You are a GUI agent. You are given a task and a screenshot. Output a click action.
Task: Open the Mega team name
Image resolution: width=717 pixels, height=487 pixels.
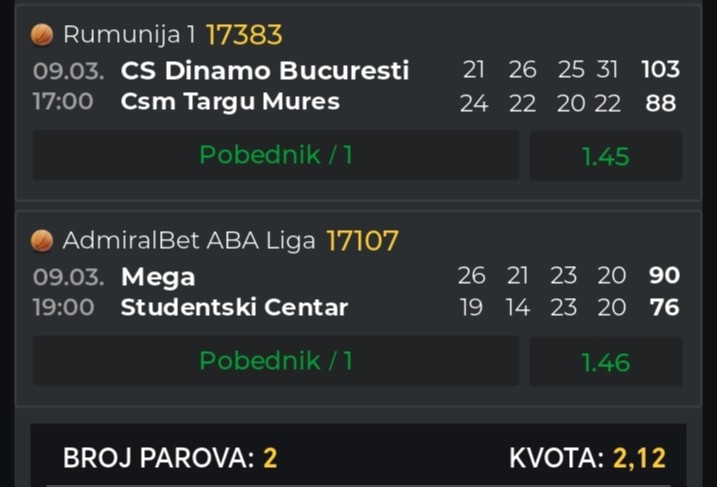158,276
